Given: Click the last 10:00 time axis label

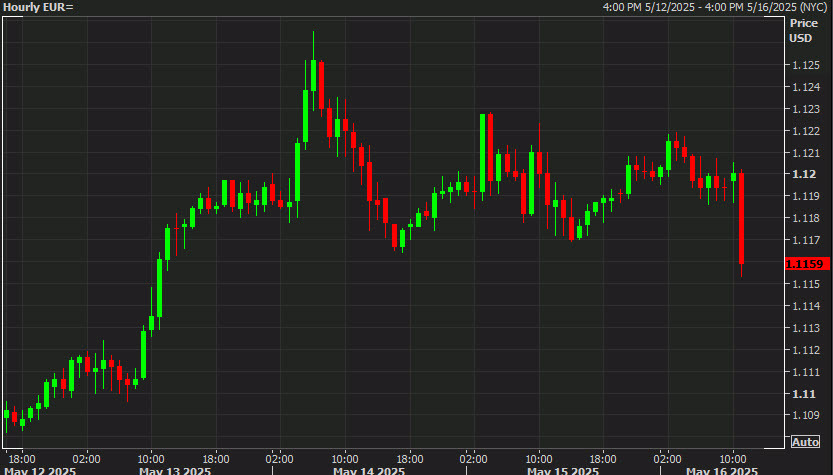Looking at the screenshot, I should (733, 459).
